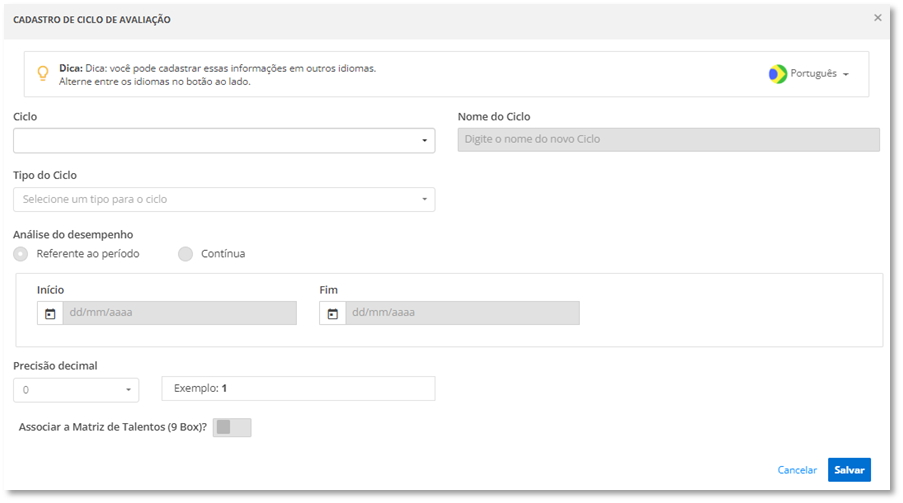Click the Fim date field
Screen dimensions: 903x503
[x=462, y=313]
